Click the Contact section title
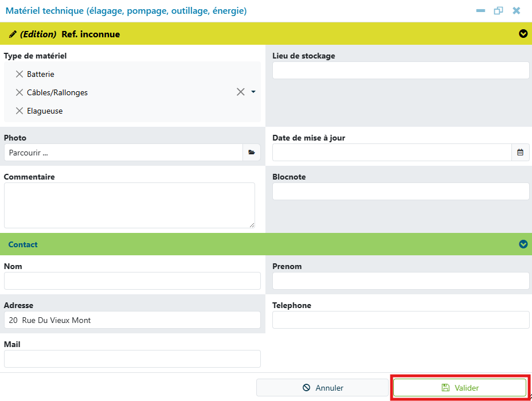Screen dimensions: 532x401 [23, 244]
